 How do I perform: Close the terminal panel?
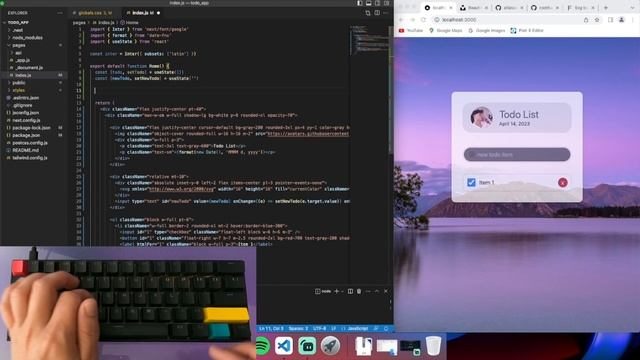coord(386,291)
